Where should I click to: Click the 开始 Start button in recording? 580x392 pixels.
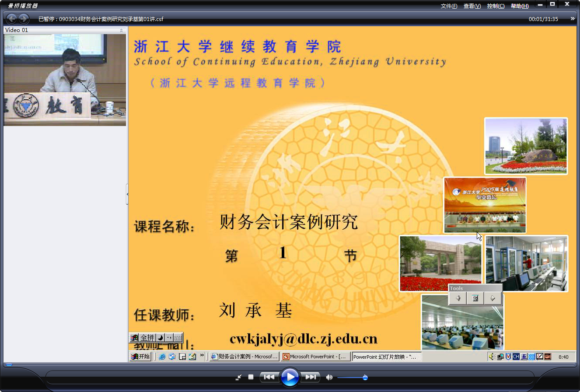[140, 357]
